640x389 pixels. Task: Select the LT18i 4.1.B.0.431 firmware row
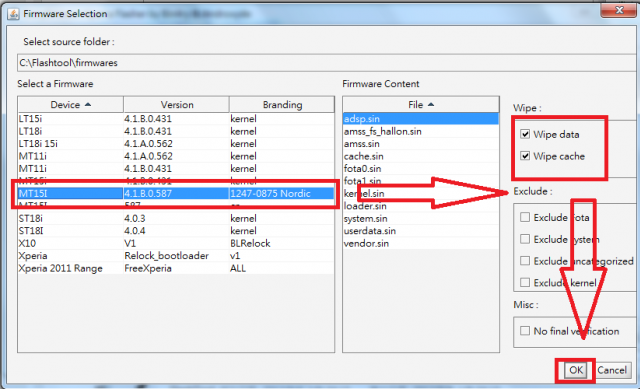coord(176,131)
